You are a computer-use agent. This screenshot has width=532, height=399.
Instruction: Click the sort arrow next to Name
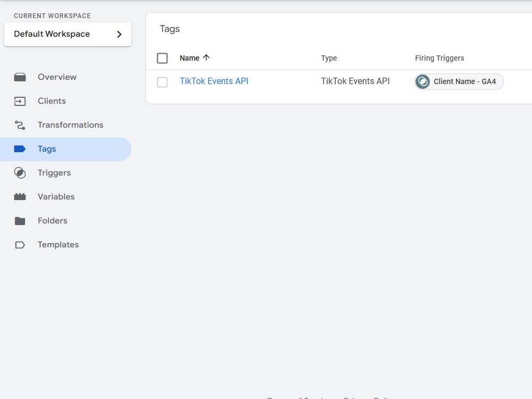[206, 57]
